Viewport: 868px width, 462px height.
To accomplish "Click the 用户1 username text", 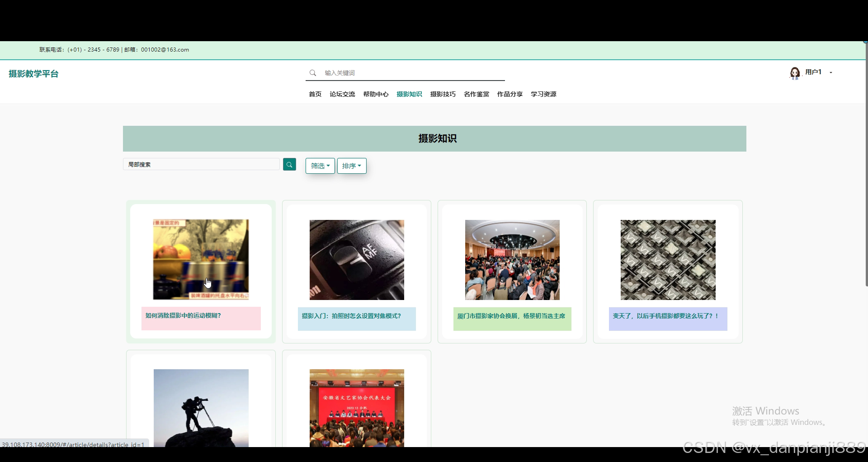I will point(813,72).
